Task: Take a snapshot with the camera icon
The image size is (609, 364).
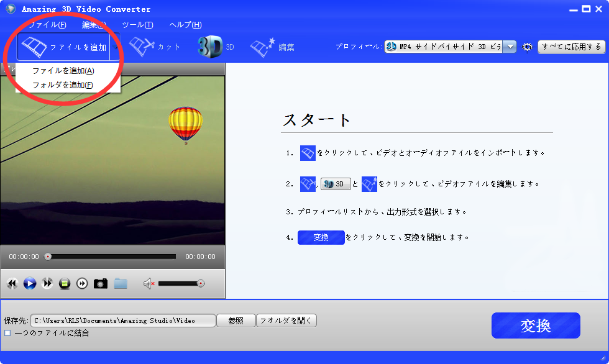Action: point(101,283)
